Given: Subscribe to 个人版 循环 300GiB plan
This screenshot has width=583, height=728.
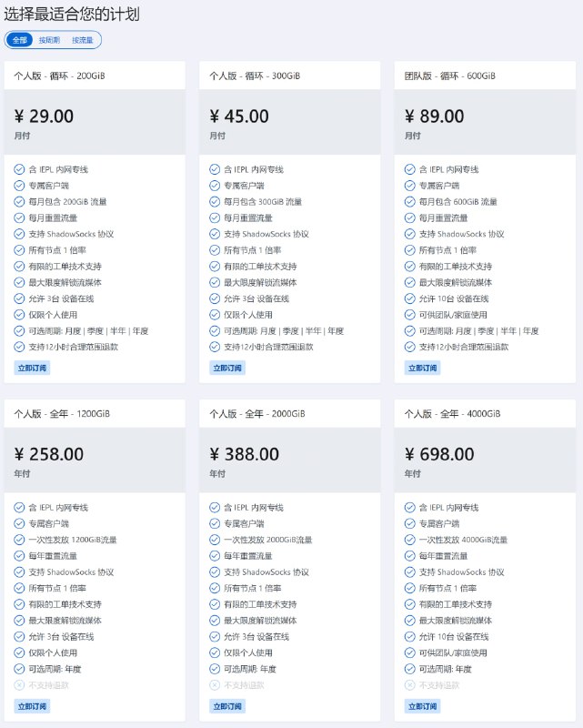Looking at the screenshot, I should [227, 369].
